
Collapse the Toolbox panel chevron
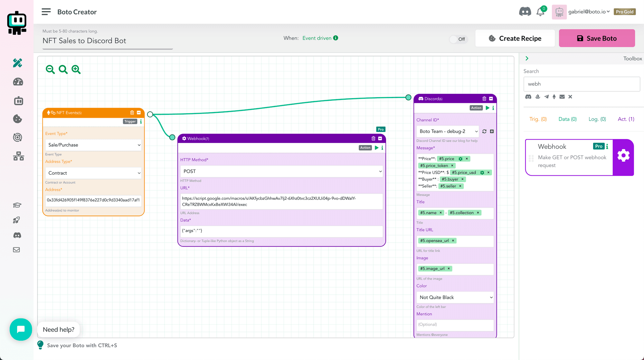(527, 59)
